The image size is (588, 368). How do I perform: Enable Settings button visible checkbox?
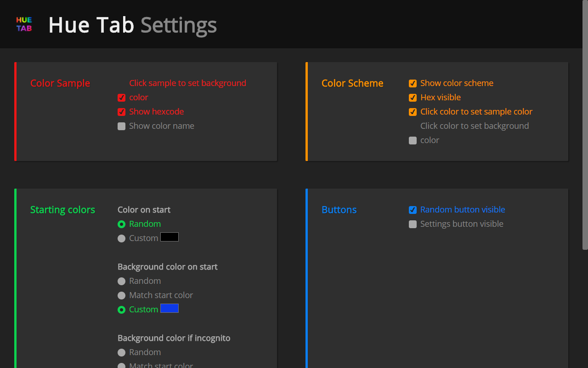(413, 224)
